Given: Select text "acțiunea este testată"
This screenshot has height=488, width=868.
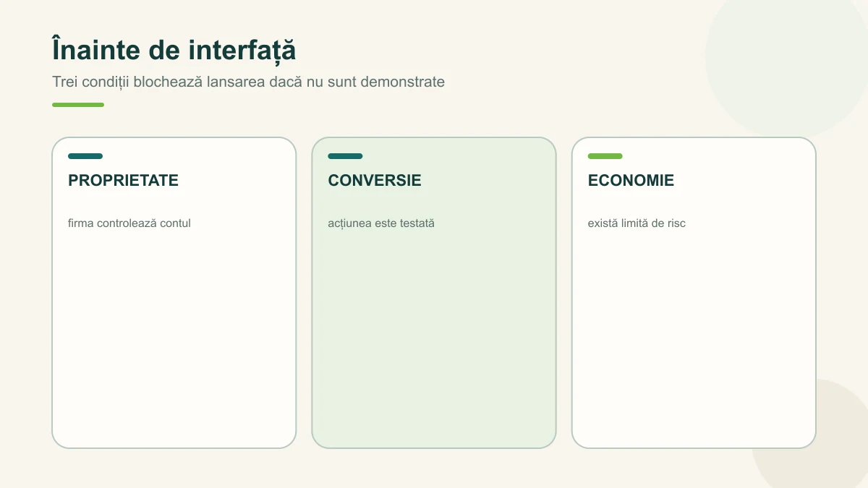Looking at the screenshot, I should coord(381,223).
